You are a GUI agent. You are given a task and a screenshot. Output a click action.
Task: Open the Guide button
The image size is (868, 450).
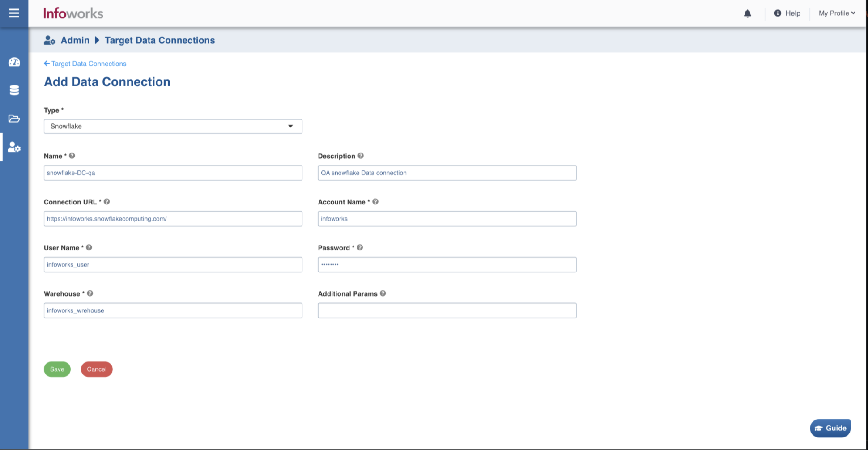click(x=830, y=428)
